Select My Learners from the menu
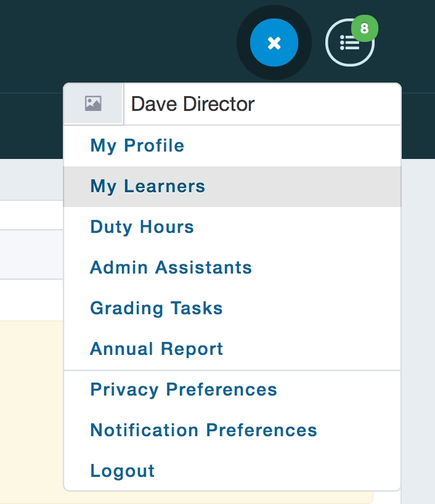435x504 pixels. coord(148,187)
